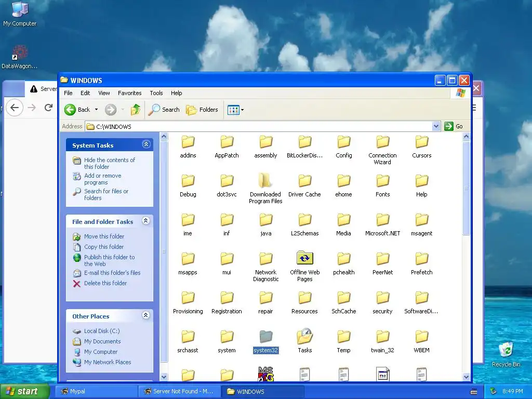The width and height of the screenshot is (532, 399).
Task: Click the green Back arrow button
Action: [x=70, y=110]
